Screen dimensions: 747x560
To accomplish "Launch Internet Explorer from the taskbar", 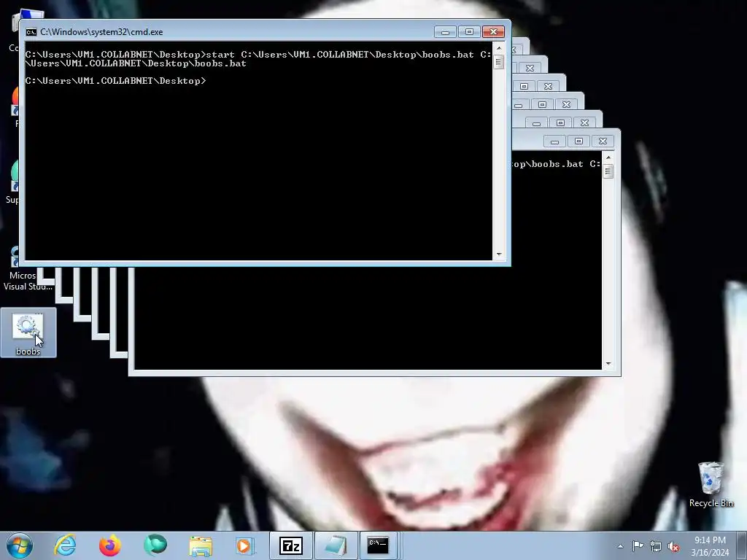I will tap(65, 545).
